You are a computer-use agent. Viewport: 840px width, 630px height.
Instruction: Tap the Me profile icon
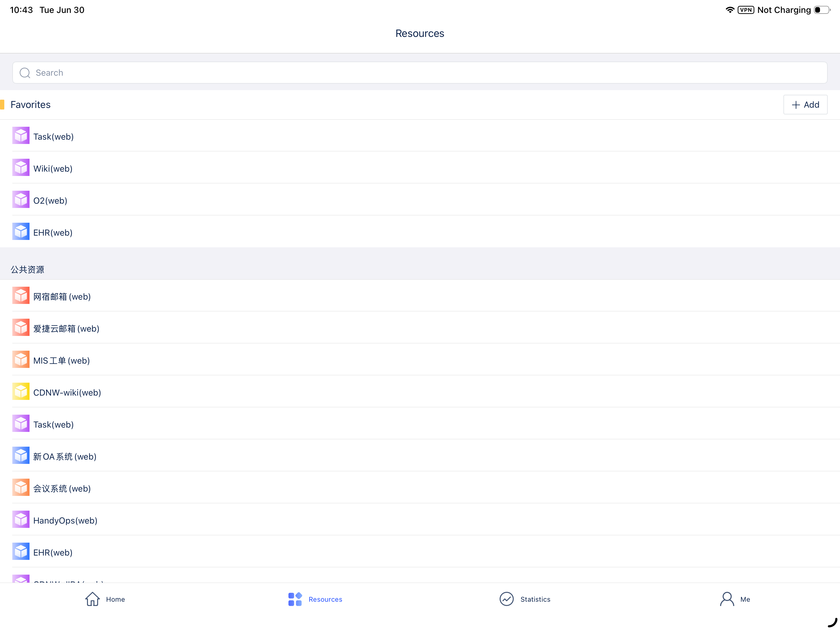point(727,599)
